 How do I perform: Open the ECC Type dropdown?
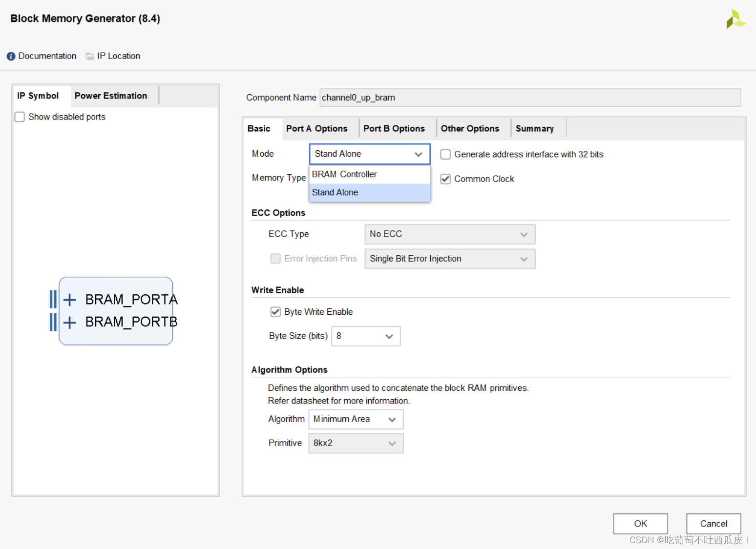tap(449, 234)
